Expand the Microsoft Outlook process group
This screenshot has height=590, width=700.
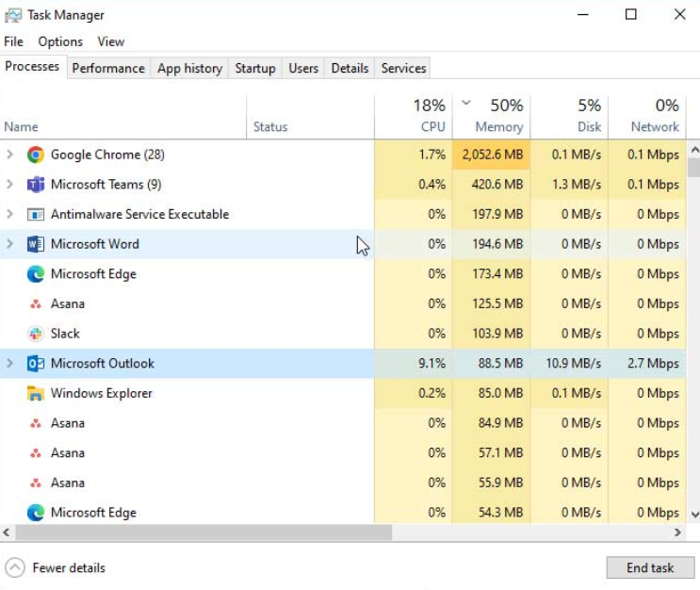[9, 364]
